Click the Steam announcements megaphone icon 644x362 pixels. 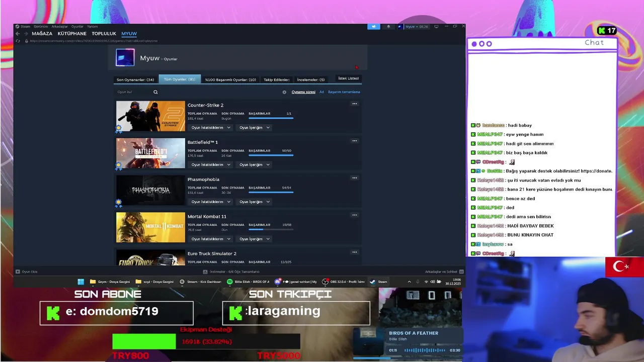(x=373, y=26)
